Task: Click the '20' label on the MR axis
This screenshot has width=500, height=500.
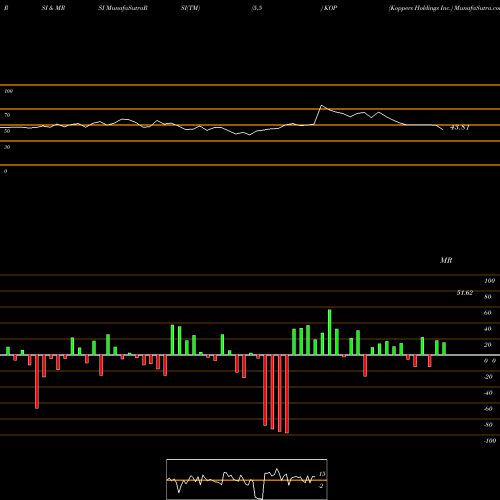Action: [x=488, y=345]
